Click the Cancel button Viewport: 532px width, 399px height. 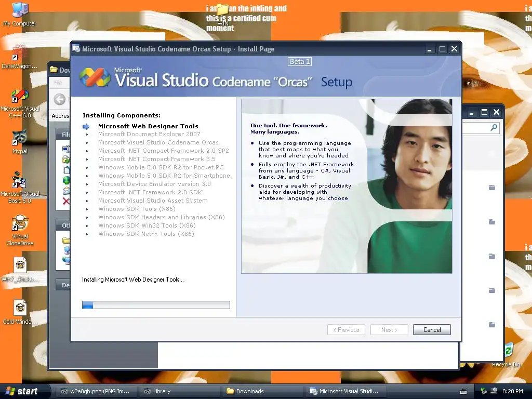(x=432, y=329)
